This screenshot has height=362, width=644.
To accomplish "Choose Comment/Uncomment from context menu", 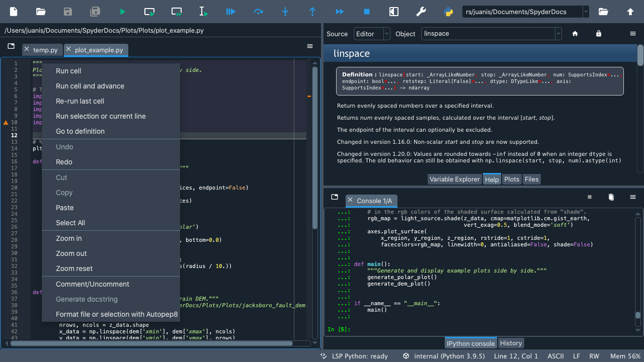I will 93,284.
